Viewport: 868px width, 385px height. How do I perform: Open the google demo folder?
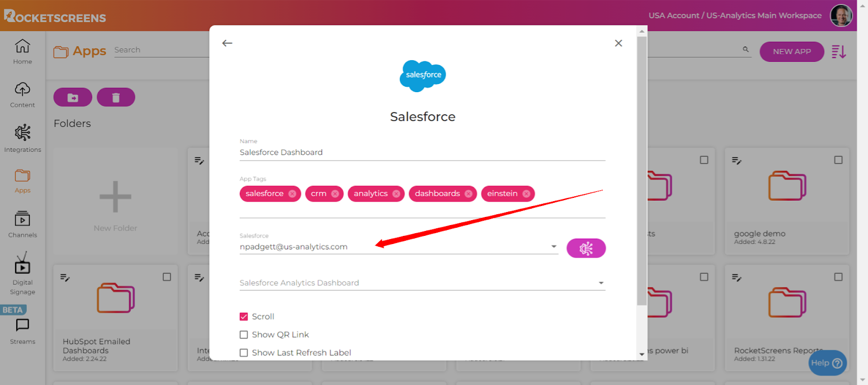[787, 202]
